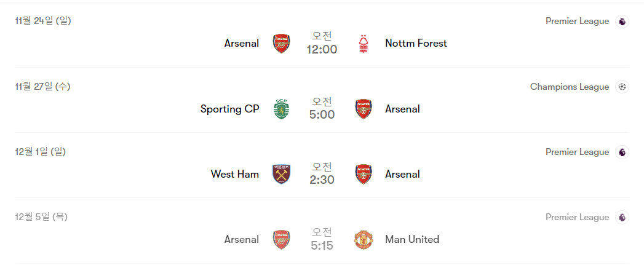Click the Sporting CP club crest

[x=281, y=109]
